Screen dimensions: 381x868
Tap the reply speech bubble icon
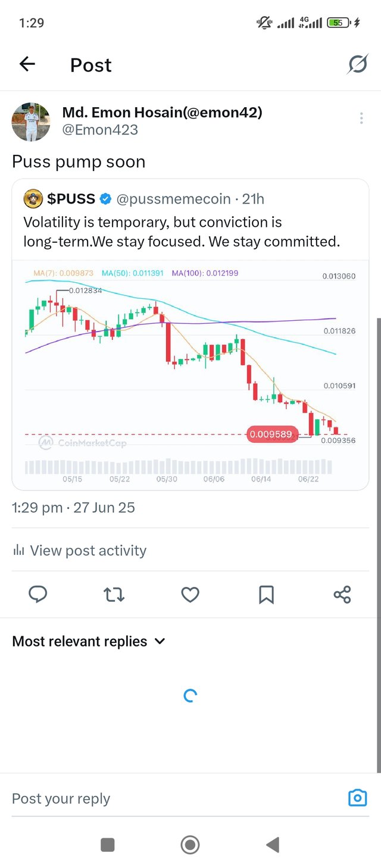tap(38, 594)
